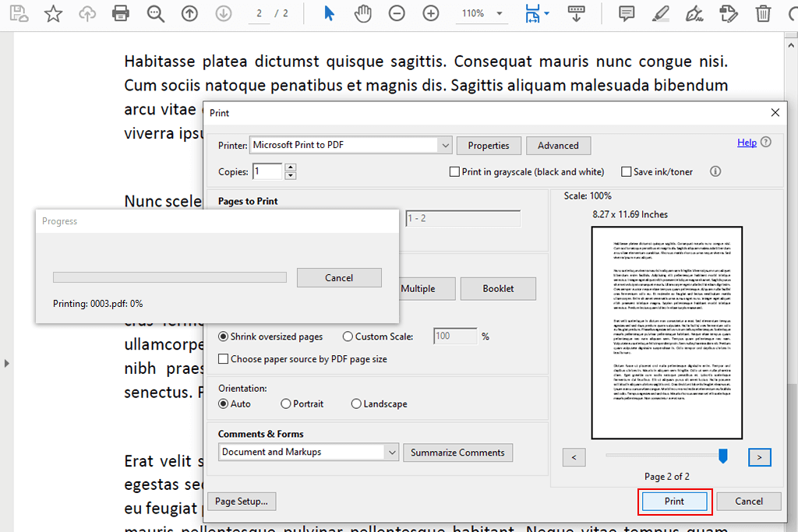Select Landscape orientation
Viewport: 798px width, 532px height.
(355, 403)
